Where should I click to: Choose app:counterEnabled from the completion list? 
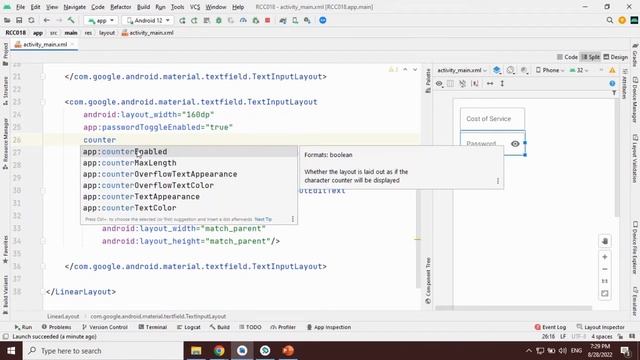pos(189,152)
